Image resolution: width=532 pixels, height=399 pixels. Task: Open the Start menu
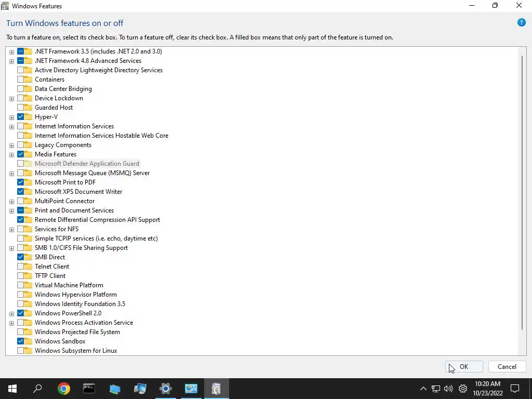click(x=12, y=389)
